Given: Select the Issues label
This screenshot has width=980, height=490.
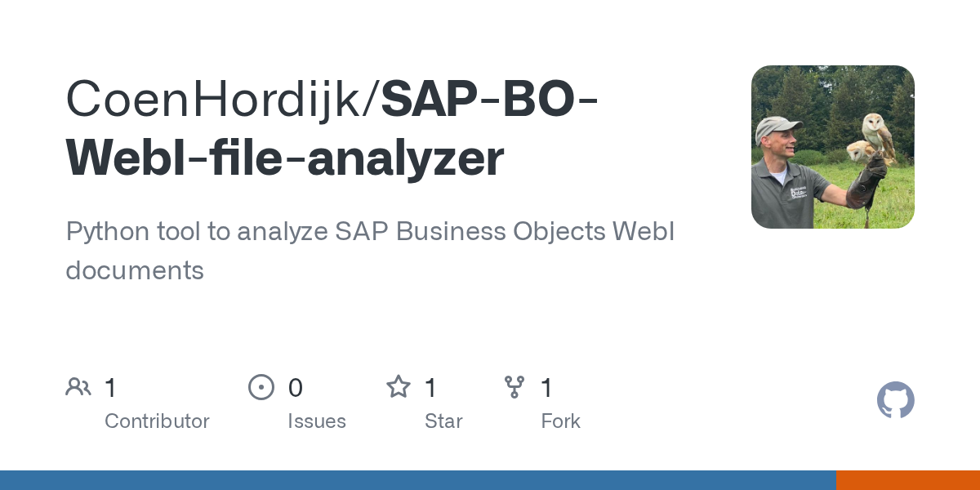Looking at the screenshot, I should click(316, 421).
